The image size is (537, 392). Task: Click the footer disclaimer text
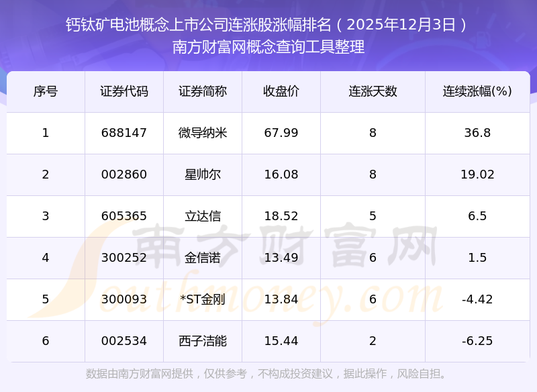(266, 374)
